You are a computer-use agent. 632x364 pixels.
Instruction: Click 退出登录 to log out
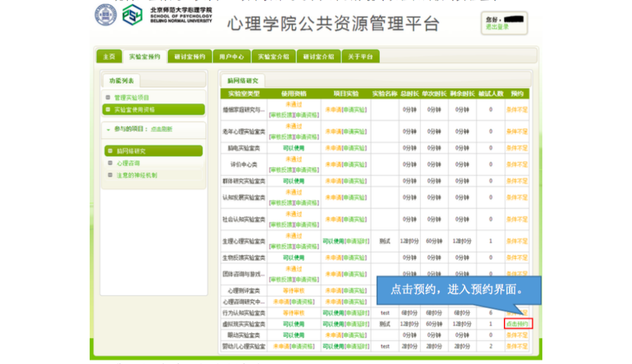click(x=497, y=27)
